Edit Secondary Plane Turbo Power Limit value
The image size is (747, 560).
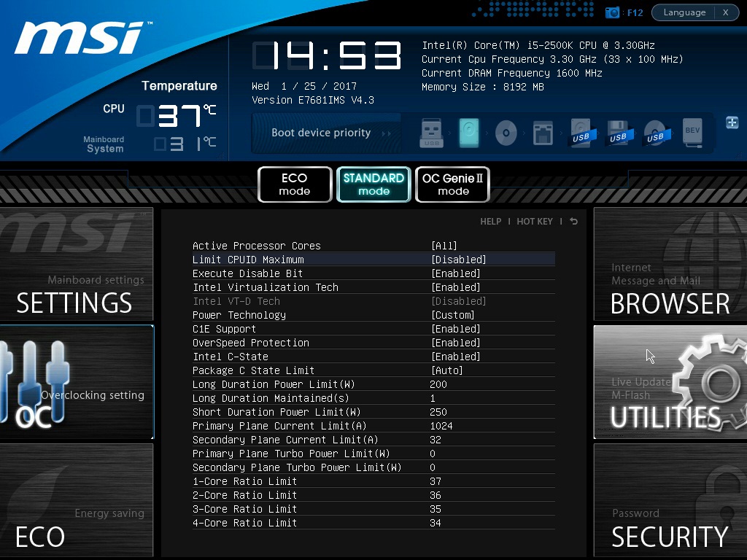point(433,467)
